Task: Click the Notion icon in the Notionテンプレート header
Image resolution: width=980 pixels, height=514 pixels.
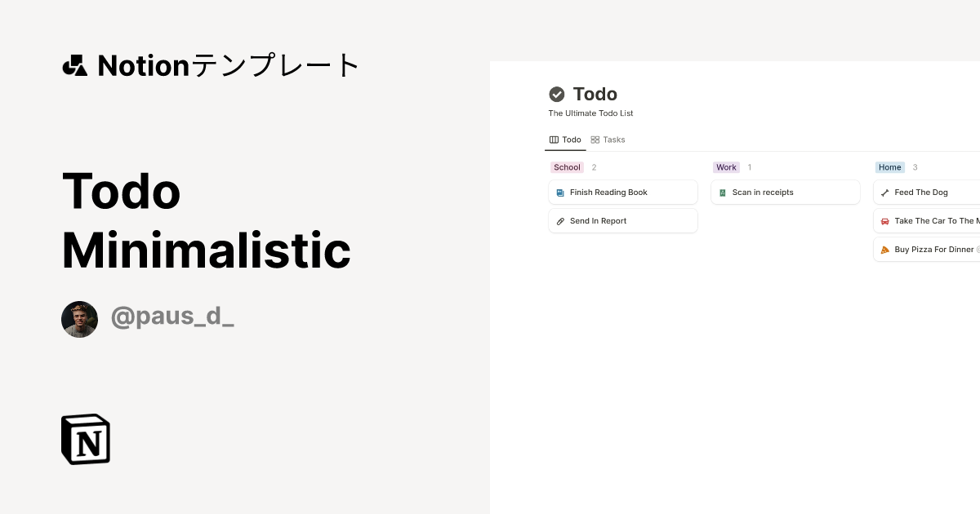Action: (x=74, y=64)
